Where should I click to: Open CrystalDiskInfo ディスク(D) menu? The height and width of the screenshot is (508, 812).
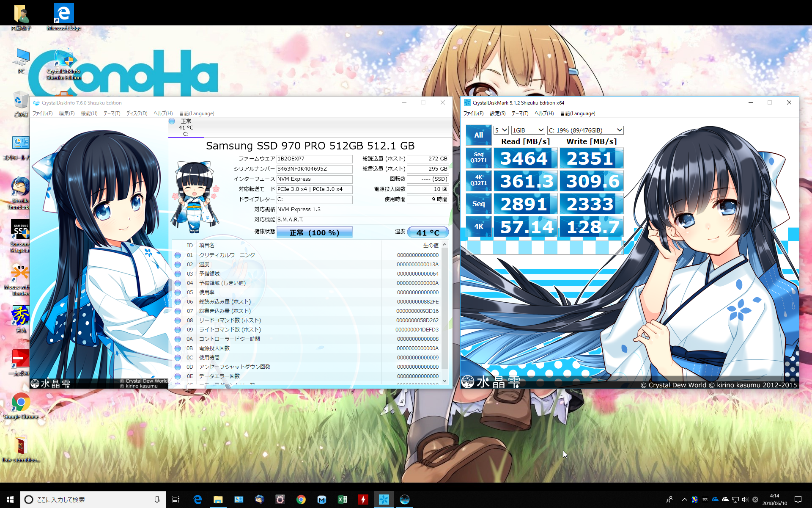(x=137, y=113)
